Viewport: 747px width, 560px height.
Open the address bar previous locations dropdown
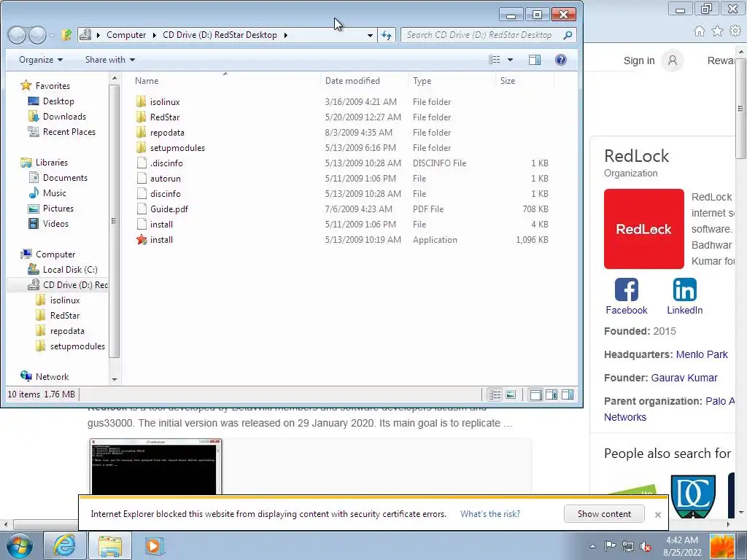[x=370, y=35]
